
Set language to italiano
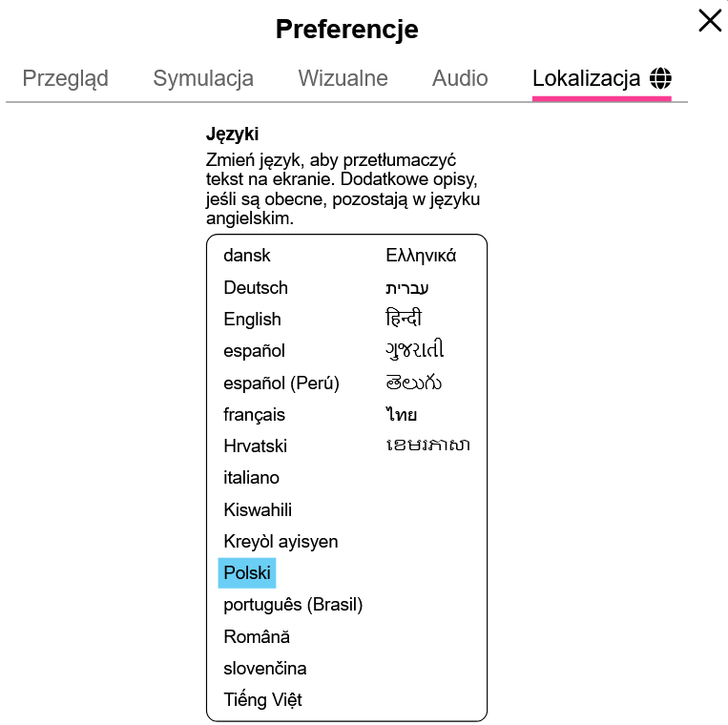pos(251,478)
